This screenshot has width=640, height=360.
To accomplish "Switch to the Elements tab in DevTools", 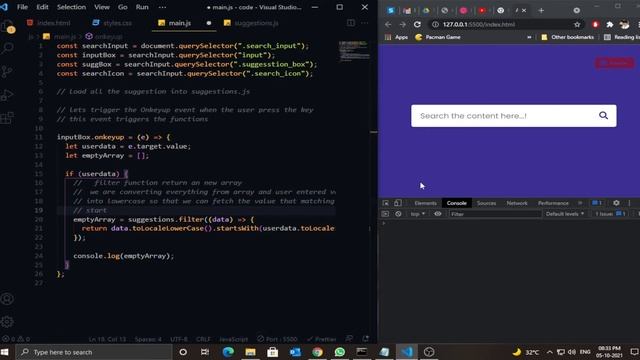I will pyautogui.click(x=425, y=203).
